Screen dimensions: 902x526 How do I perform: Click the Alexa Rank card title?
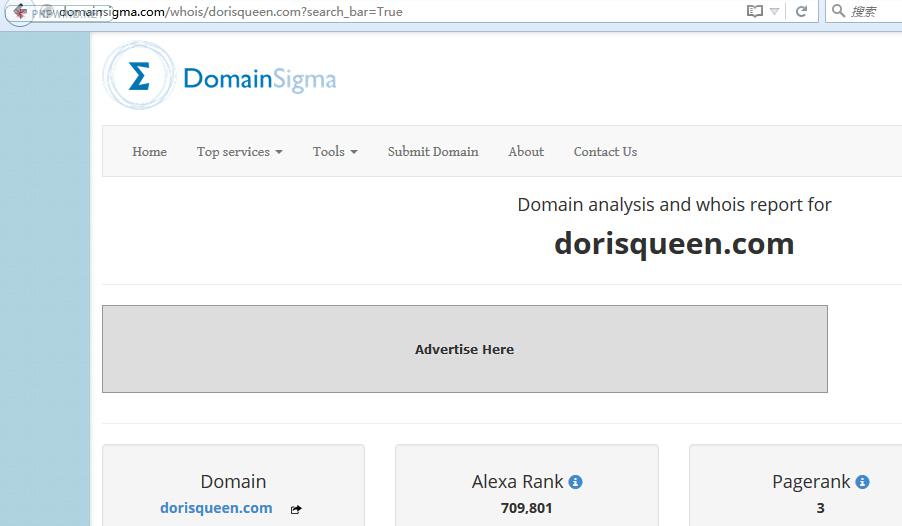(x=517, y=482)
